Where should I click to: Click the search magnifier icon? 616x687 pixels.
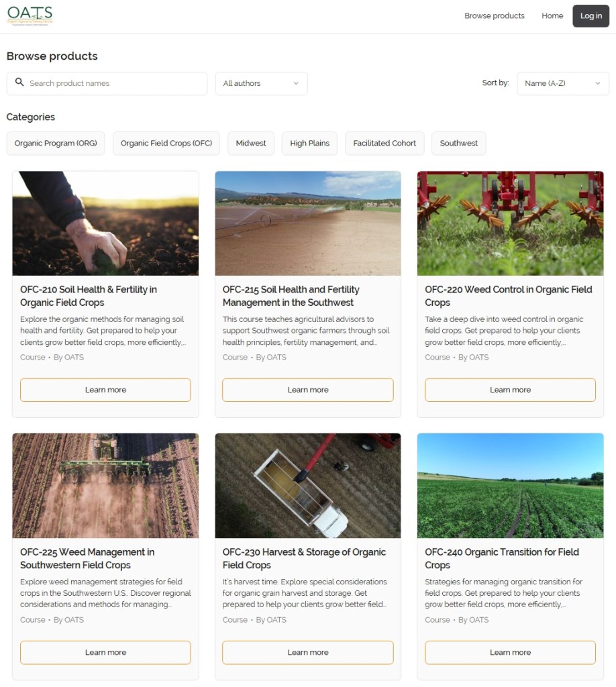19,82
